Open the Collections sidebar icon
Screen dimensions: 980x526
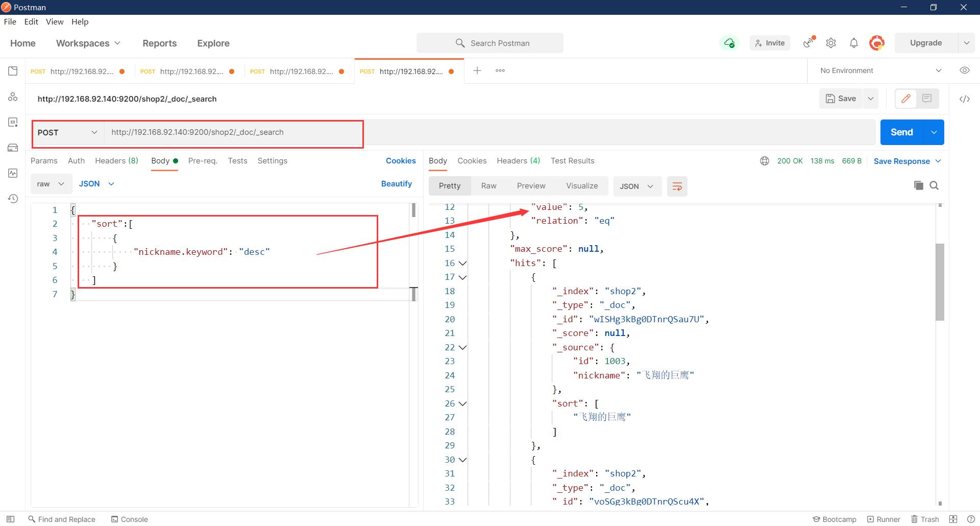13,71
